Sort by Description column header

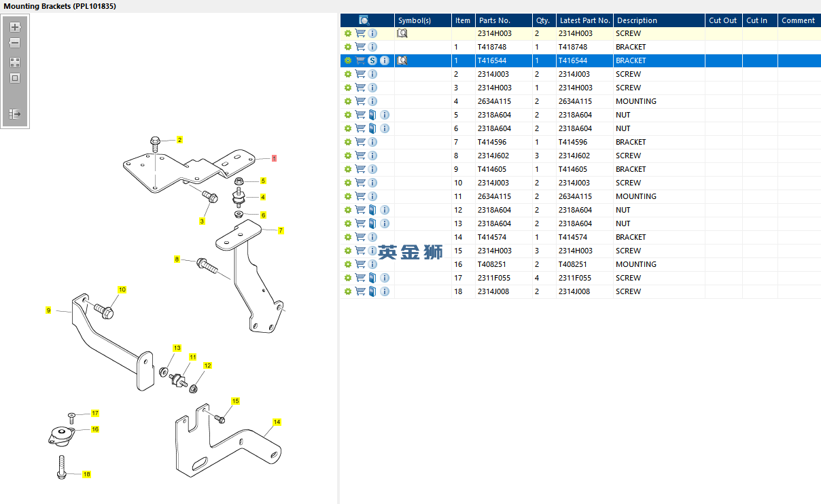tap(637, 20)
